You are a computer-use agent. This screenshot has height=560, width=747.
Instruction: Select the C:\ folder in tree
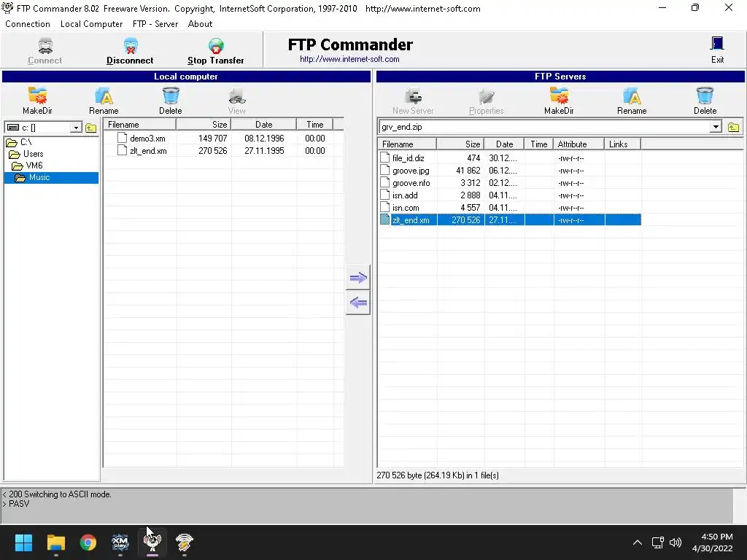tap(26, 142)
